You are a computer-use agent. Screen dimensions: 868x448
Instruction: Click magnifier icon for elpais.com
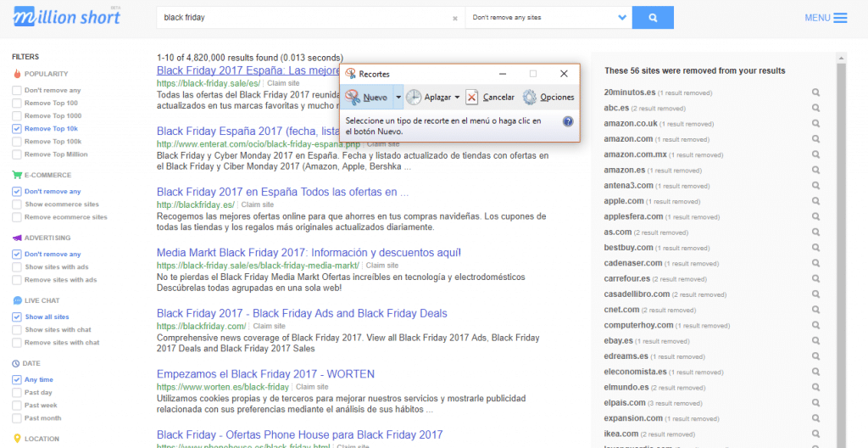816,403
